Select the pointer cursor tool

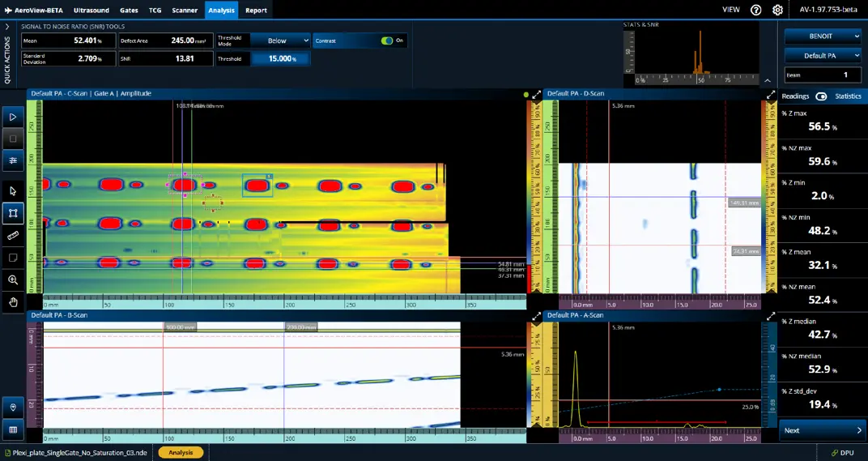pyautogui.click(x=13, y=191)
